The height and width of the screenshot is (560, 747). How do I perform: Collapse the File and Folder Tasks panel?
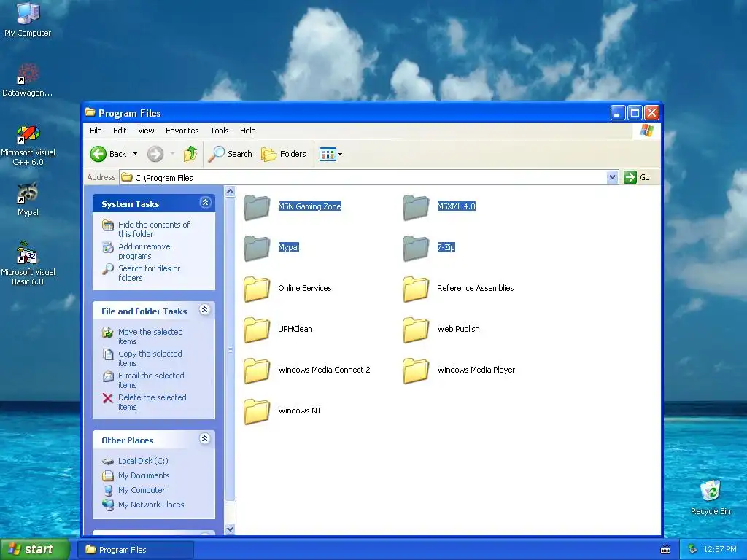[205, 310]
